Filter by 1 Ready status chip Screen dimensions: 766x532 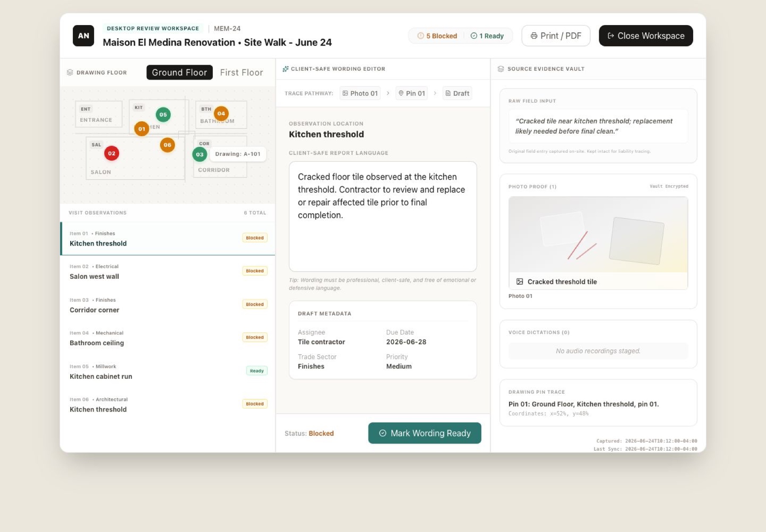(x=487, y=36)
